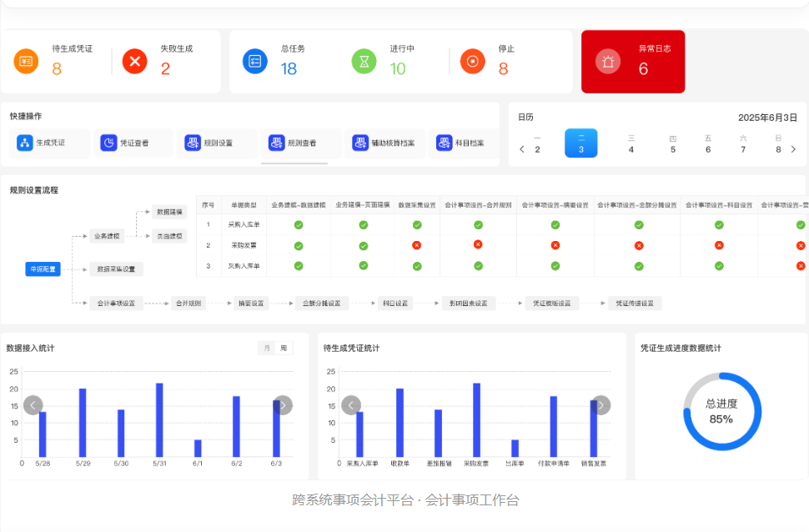Click the 收款单 bar in 待生成凭证统计
809x532 pixels.
click(x=399, y=423)
